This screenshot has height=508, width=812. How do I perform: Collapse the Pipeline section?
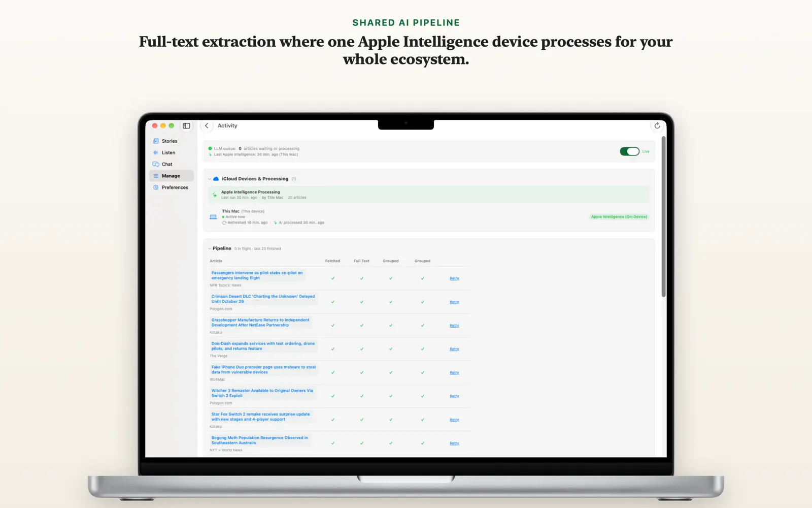point(210,248)
